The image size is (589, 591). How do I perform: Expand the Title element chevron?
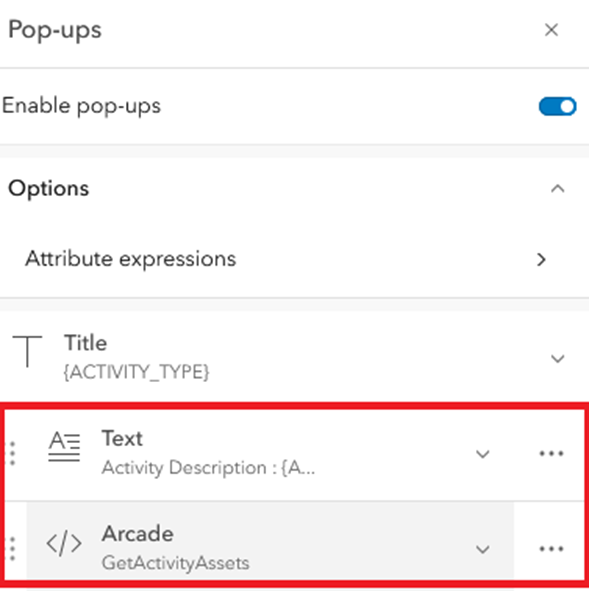point(558,358)
